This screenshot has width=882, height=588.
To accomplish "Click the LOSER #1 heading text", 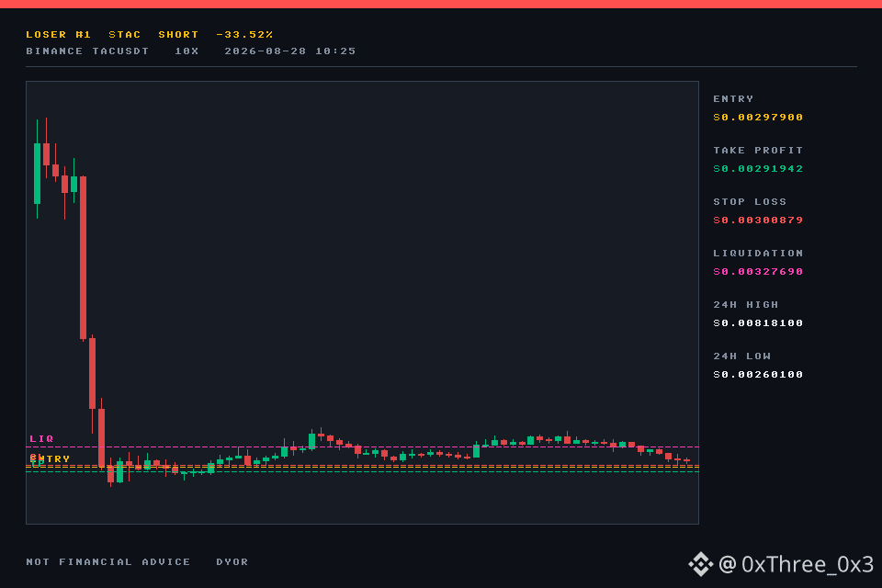I will coord(59,35).
